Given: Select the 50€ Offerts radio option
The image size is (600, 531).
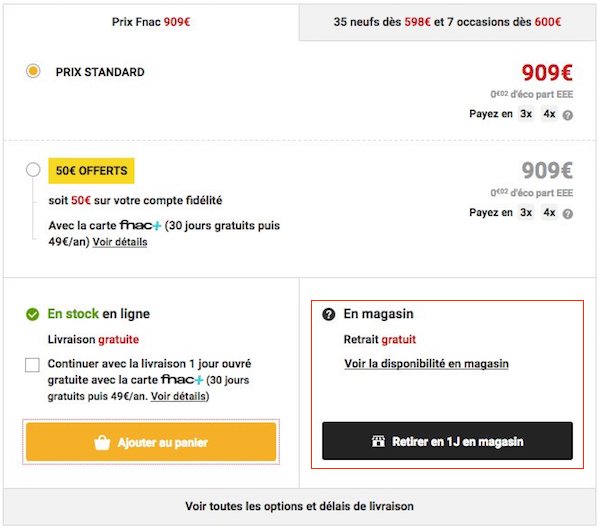Looking at the screenshot, I should 33,169.
